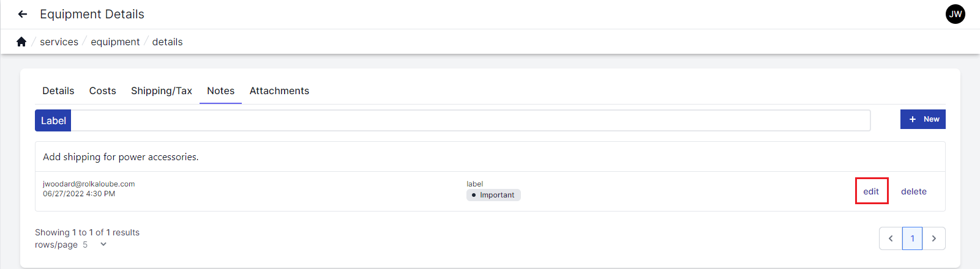The width and height of the screenshot is (980, 269).
Task: Expand the rows/page dropdown
Action: 103,245
